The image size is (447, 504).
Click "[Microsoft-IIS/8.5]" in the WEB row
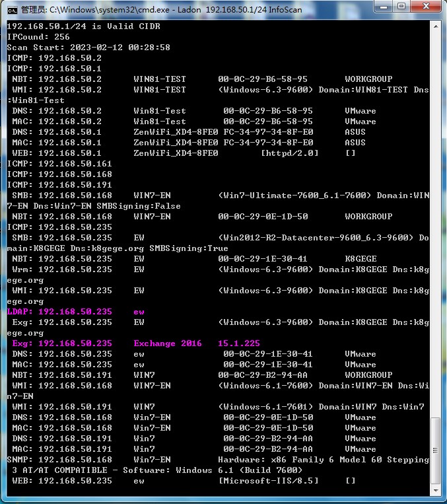click(268, 481)
